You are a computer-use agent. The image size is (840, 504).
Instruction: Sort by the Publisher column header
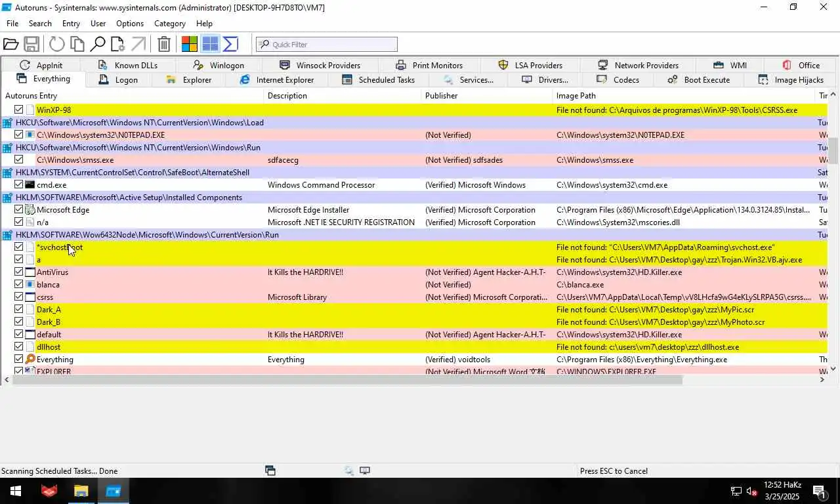tap(487, 96)
